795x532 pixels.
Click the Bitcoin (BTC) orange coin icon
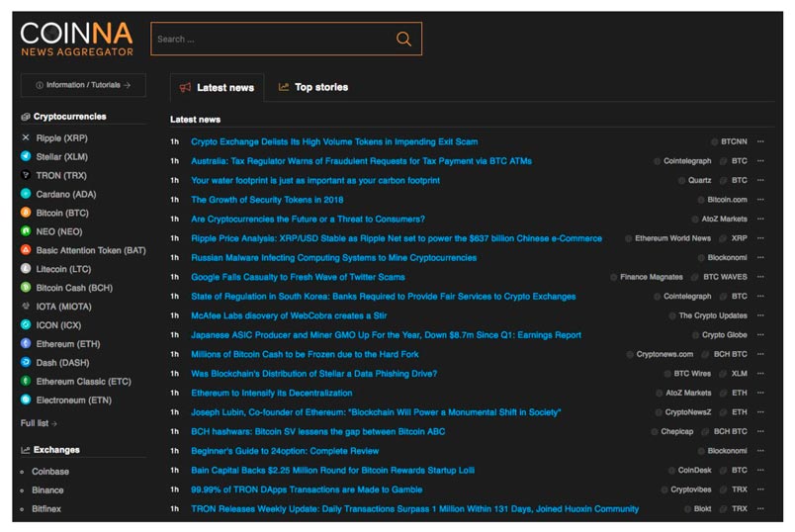pyautogui.click(x=26, y=213)
